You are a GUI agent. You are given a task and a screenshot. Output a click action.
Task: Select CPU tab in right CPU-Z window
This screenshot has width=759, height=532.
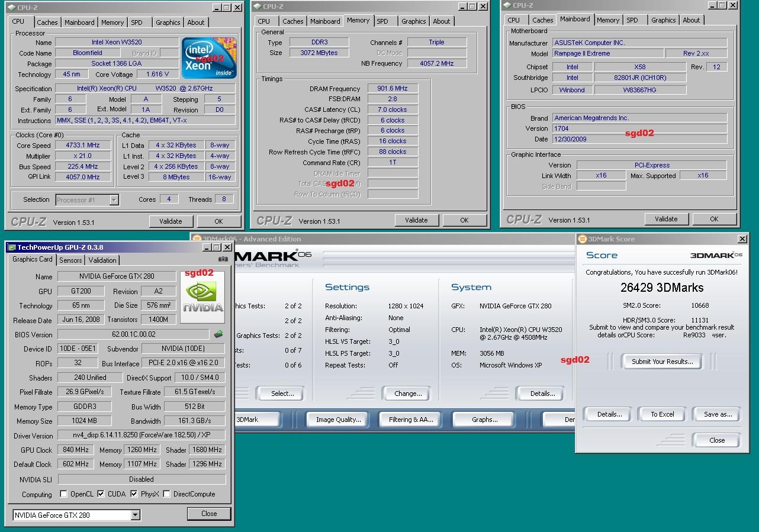point(514,20)
